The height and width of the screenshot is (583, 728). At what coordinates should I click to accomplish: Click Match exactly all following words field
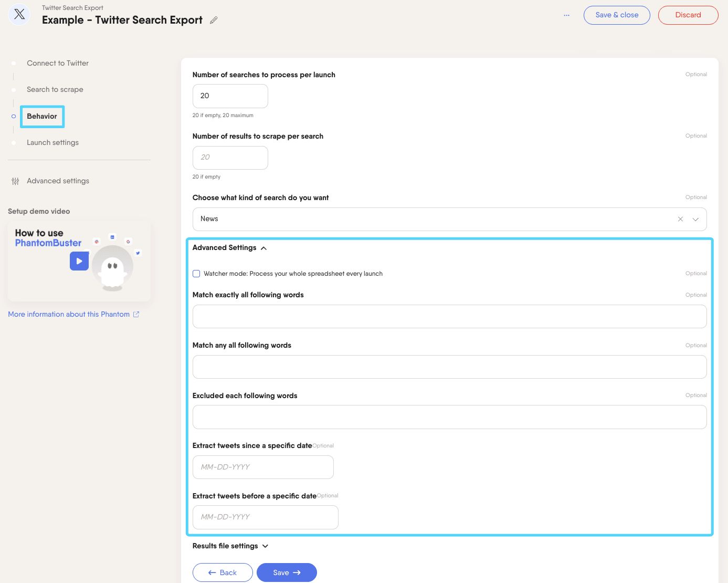(x=449, y=316)
